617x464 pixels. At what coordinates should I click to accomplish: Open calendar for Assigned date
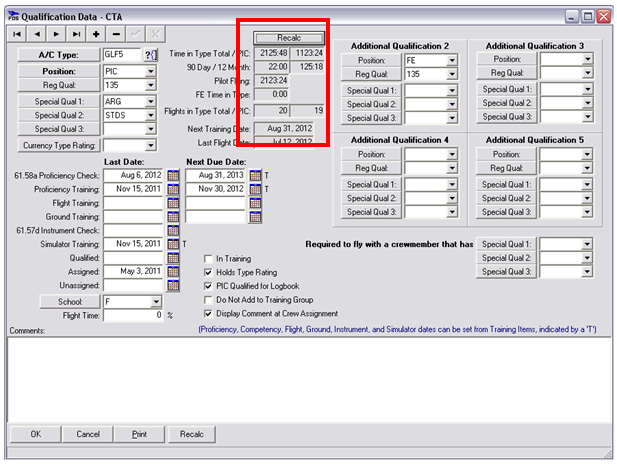[173, 272]
